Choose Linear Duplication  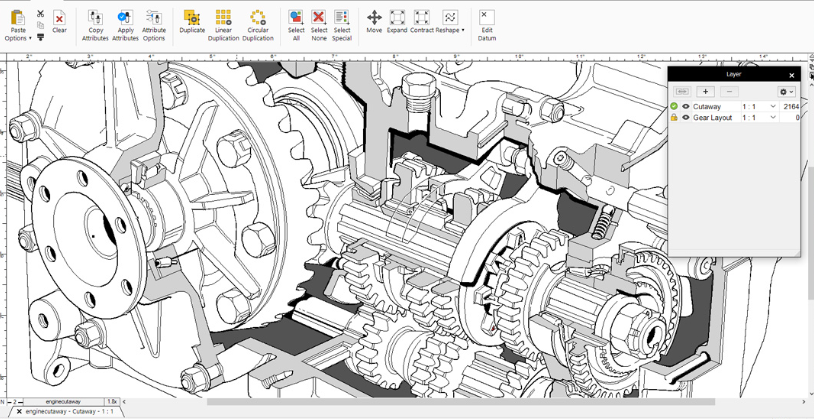tap(223, 25)
